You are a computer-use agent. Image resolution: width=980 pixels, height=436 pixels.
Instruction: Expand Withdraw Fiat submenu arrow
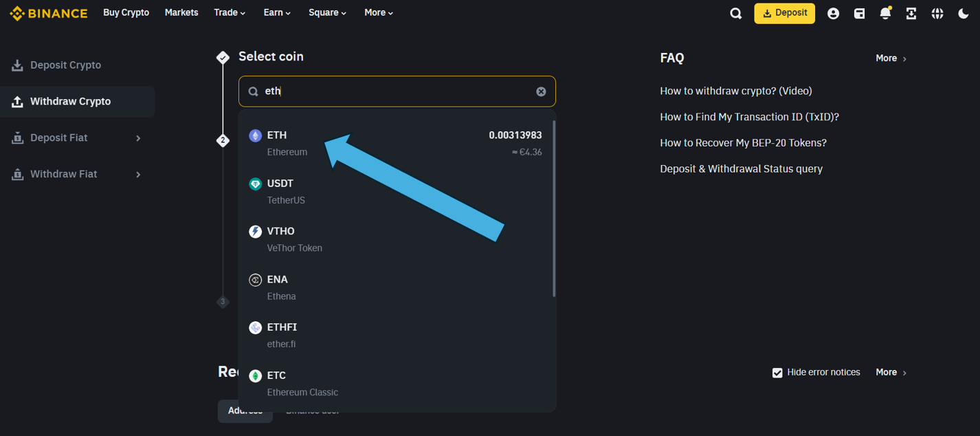tap(138, 175)
